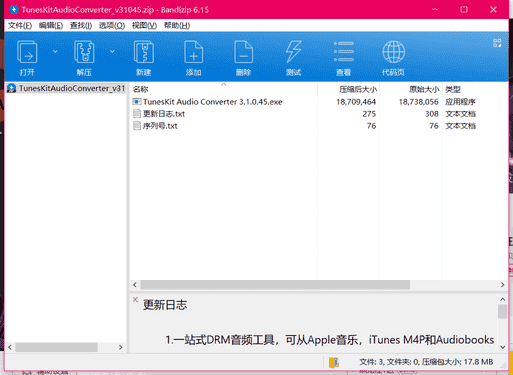Click the 更新日志 heading in the comment panel
This screenshot has height=375, width=513.
tap(165, 305)
